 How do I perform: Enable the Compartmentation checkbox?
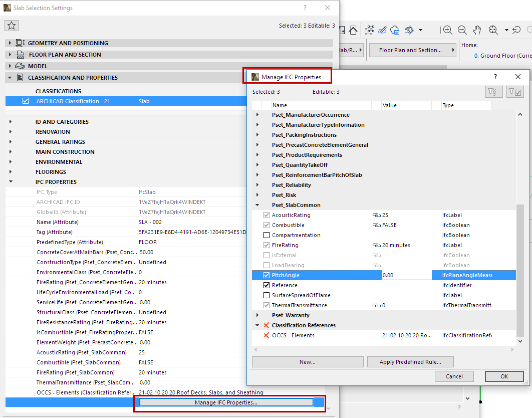pyautogui.click(x=267, y=236)
